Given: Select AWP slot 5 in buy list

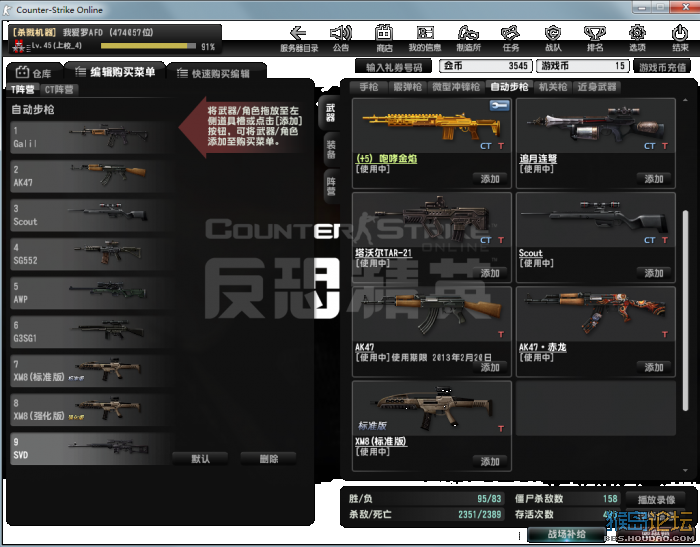Looking at the screenshot, I should click(x=92, y=292).
